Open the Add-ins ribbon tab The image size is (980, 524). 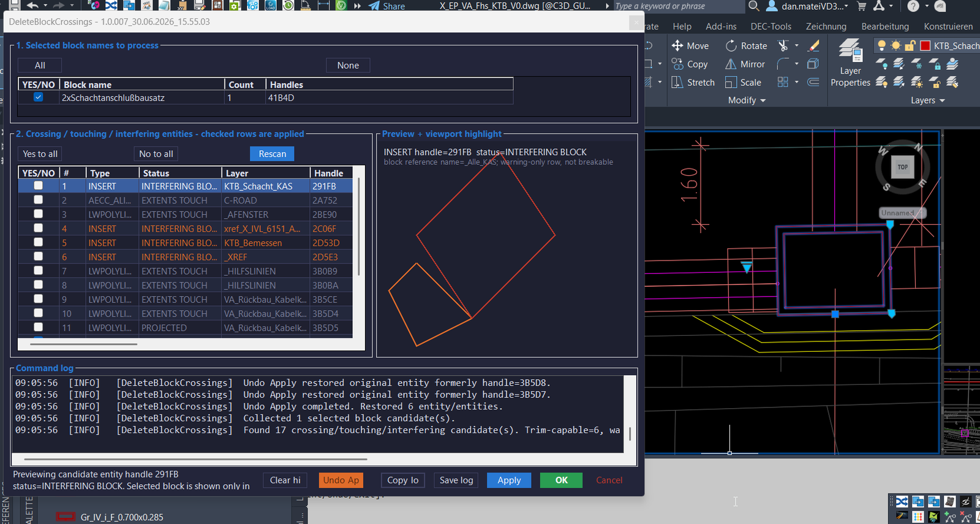coord(721,26)
